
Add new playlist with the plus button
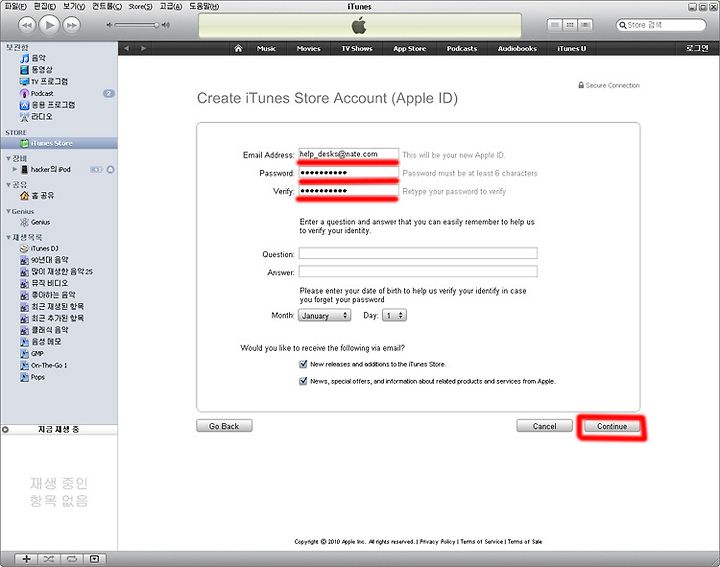pyautogui.click(x=27, y=559)
